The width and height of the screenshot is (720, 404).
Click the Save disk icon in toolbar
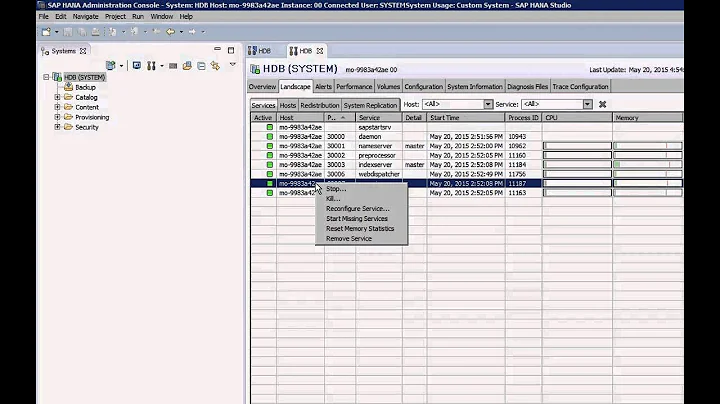pyautogui.click(x=68, y=32)
